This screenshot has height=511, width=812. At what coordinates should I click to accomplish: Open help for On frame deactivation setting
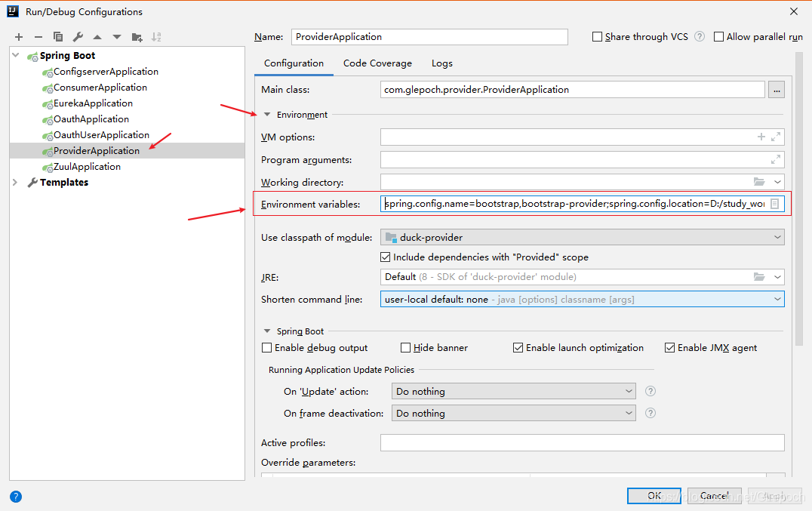(651, 413)
